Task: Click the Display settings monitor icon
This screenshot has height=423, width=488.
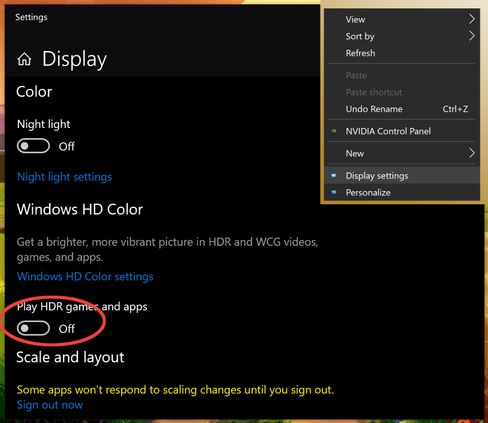Action: 334,175
